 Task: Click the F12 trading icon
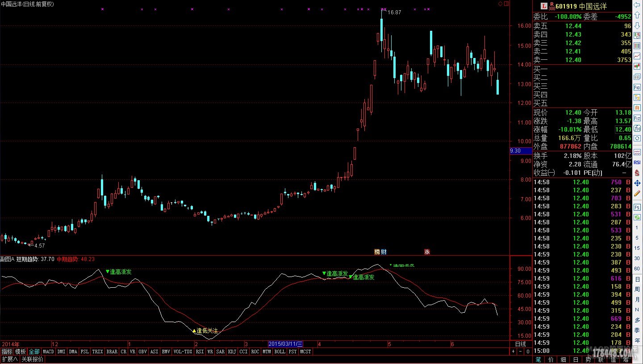(x=637, y=118)
